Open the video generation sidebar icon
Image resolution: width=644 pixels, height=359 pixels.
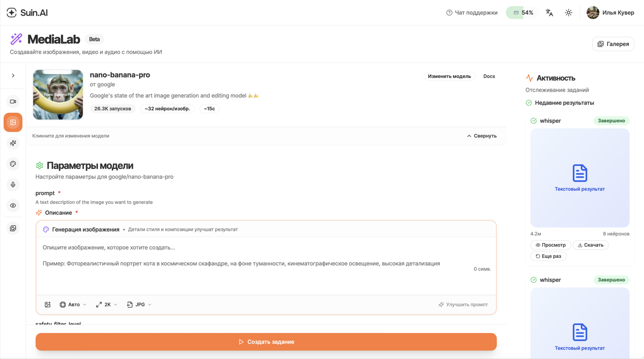click(13, 102)
